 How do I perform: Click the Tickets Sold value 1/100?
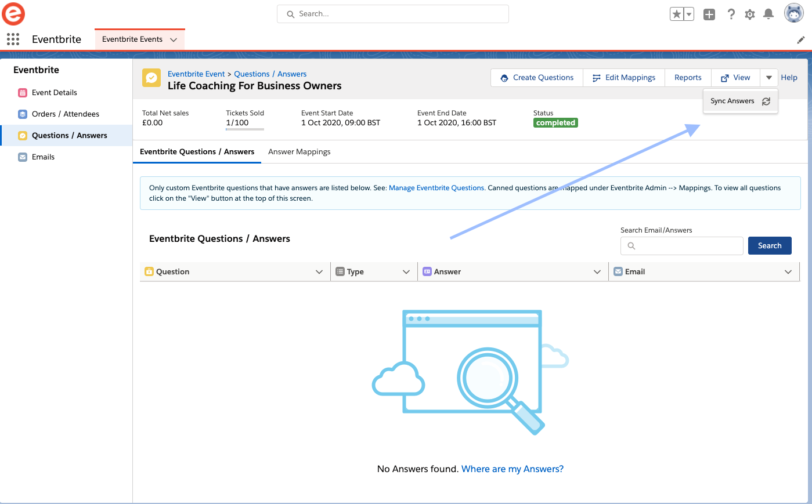coord(237,123)
